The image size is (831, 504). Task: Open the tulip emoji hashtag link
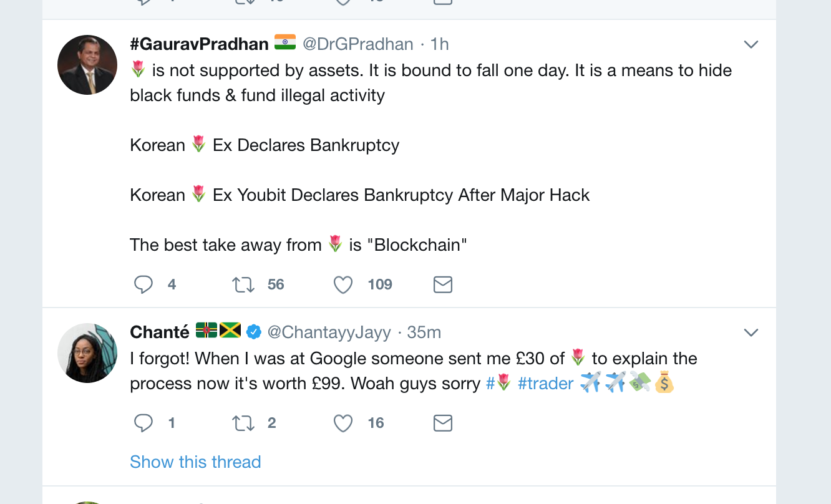tap(499, 384)
